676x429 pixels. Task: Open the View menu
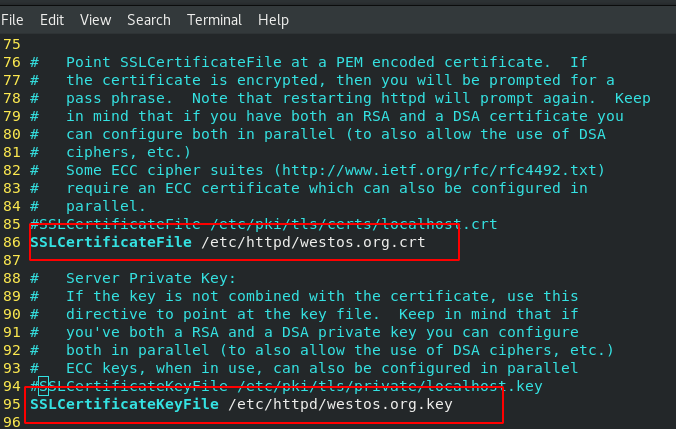tap(95, 20)
